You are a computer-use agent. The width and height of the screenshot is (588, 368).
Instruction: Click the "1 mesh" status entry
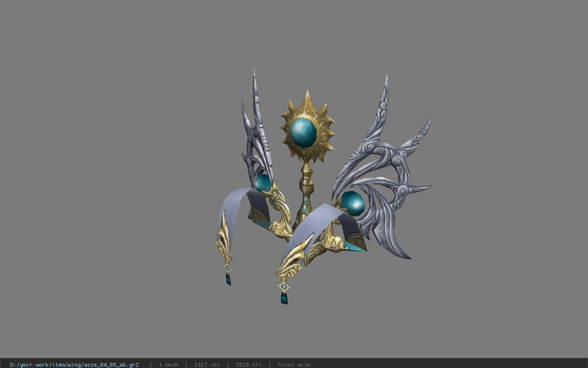[x=168, y=365]
